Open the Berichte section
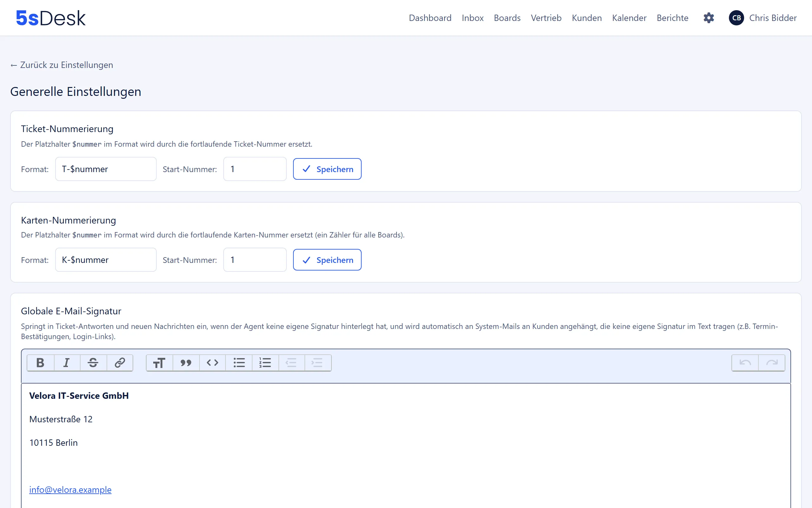 click(672, 18)
